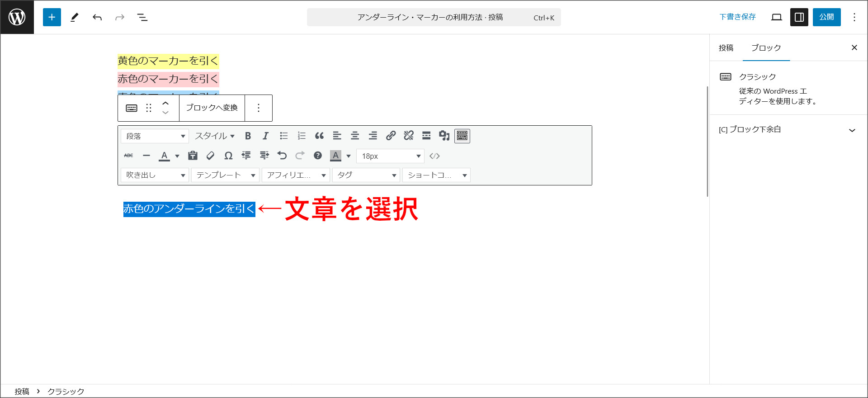
Task: Open the text color picker arrow
Action: [177, 156]
